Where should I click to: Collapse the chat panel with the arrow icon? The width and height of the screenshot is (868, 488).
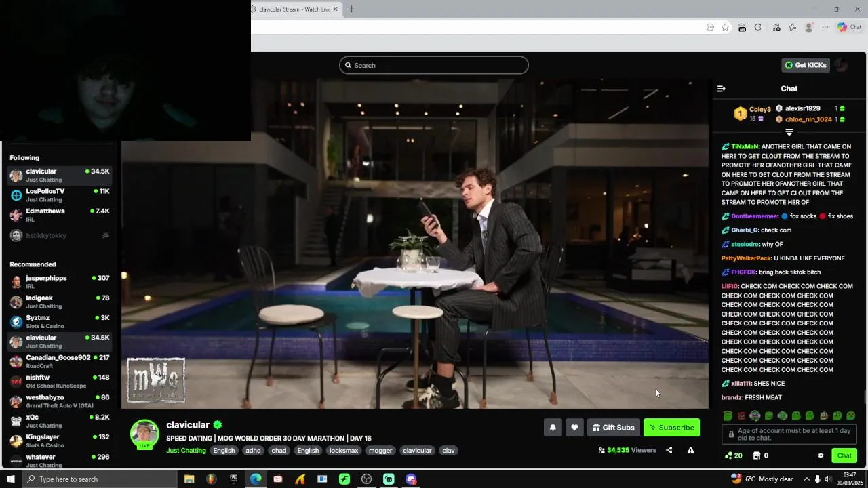722,89
